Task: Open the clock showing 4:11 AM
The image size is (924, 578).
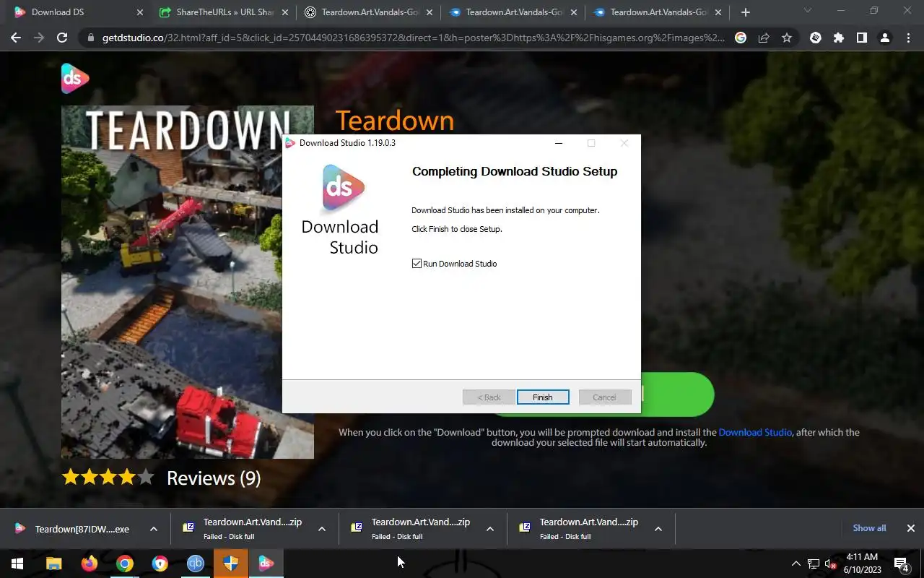Action: tap(861, 564)
